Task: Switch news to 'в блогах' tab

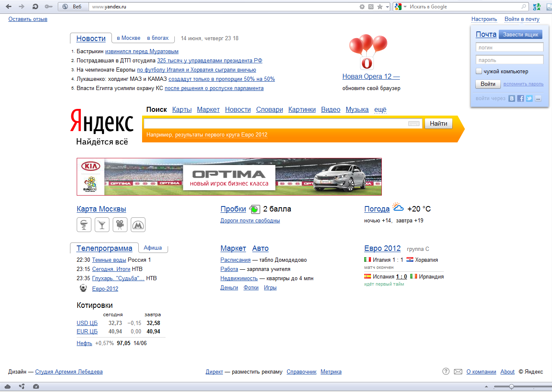Action: coord(158,38)
